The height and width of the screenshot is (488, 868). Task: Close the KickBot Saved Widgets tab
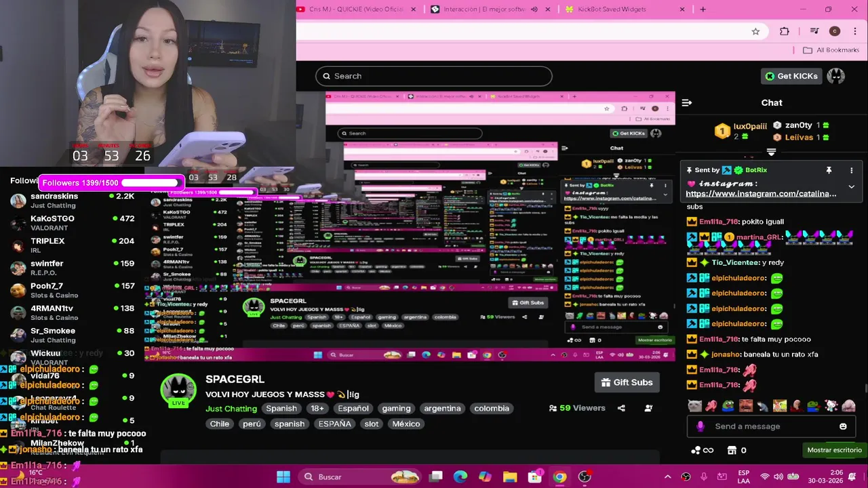click(x=682, y=9)
